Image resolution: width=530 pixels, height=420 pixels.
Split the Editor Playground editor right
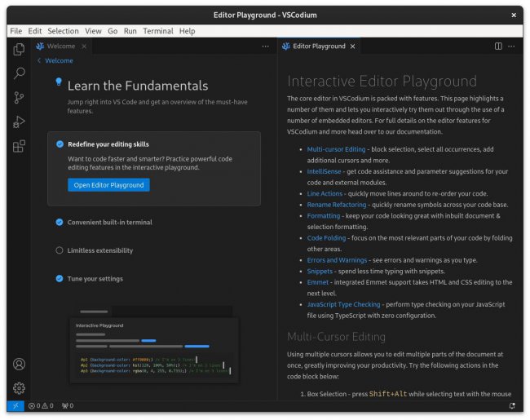point(498,46)
